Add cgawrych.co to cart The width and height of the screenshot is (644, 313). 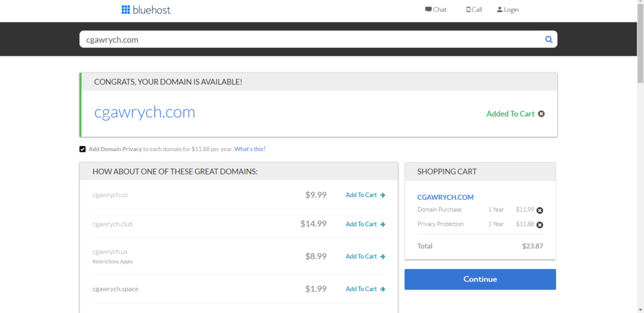click(x=365, y=195)
